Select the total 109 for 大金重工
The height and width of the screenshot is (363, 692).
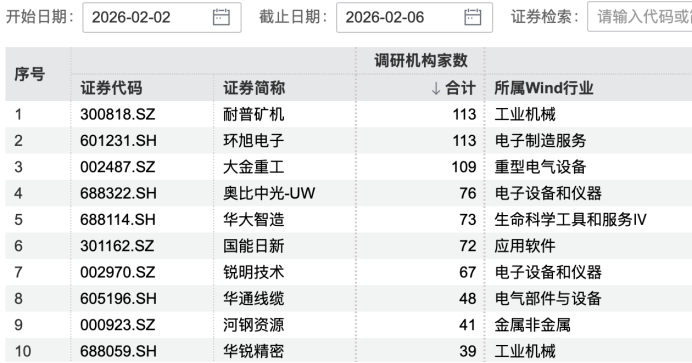pyautogui.click(x=464, y=167)
